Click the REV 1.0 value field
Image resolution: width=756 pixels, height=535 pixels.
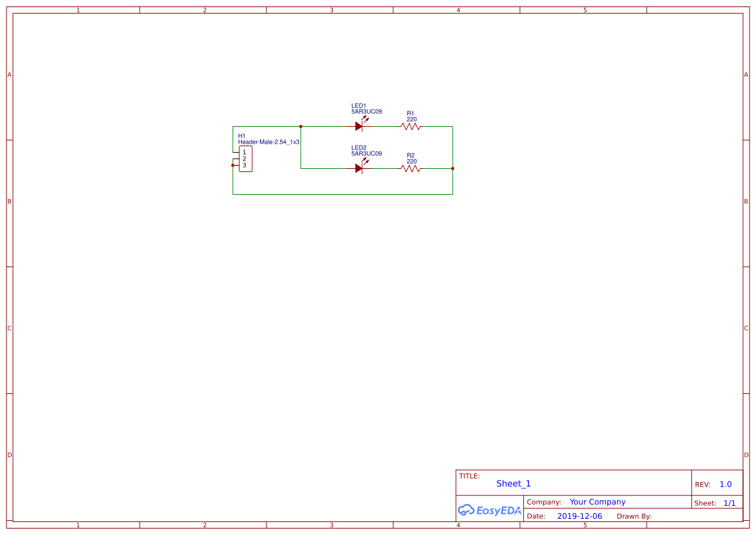coord(724,484)
